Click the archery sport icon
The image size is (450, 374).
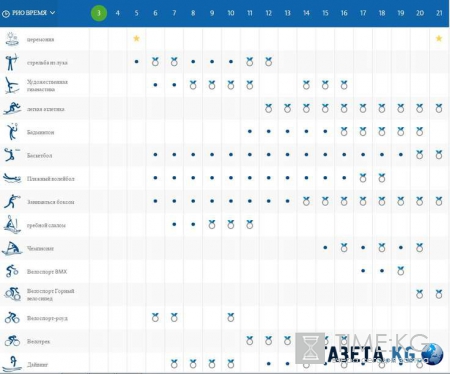[12, 62]
